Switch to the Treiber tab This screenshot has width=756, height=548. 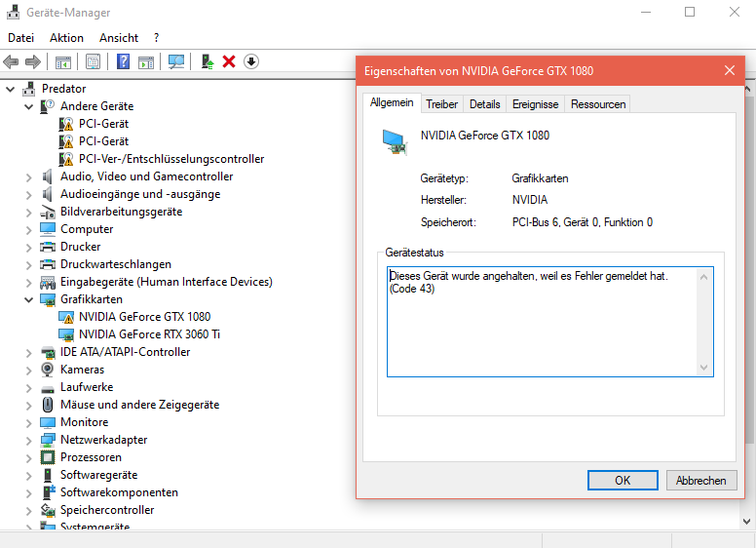441,104
